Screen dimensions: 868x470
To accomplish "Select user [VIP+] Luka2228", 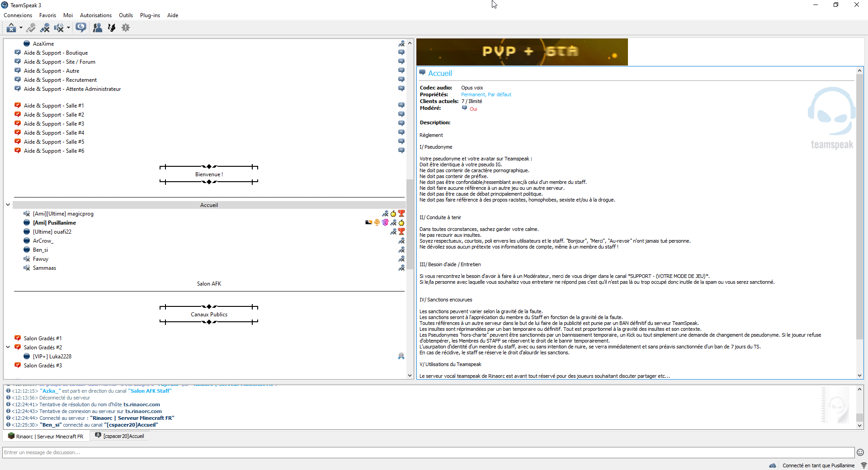I will pos(52,357).
